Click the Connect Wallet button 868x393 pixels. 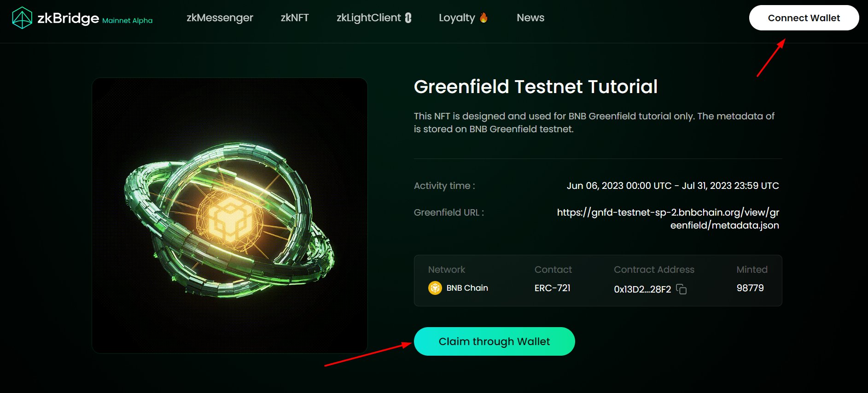pyautogui.click(x=804, y=18)
